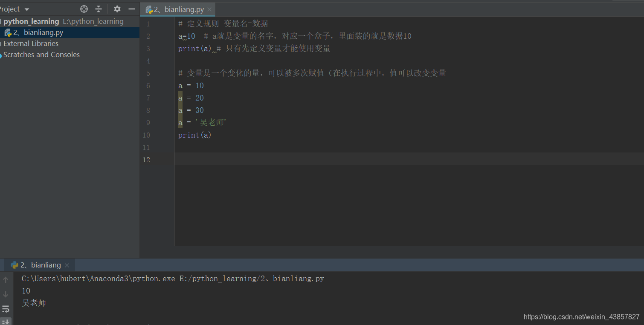Click console output 吴老师

point(34,303)
